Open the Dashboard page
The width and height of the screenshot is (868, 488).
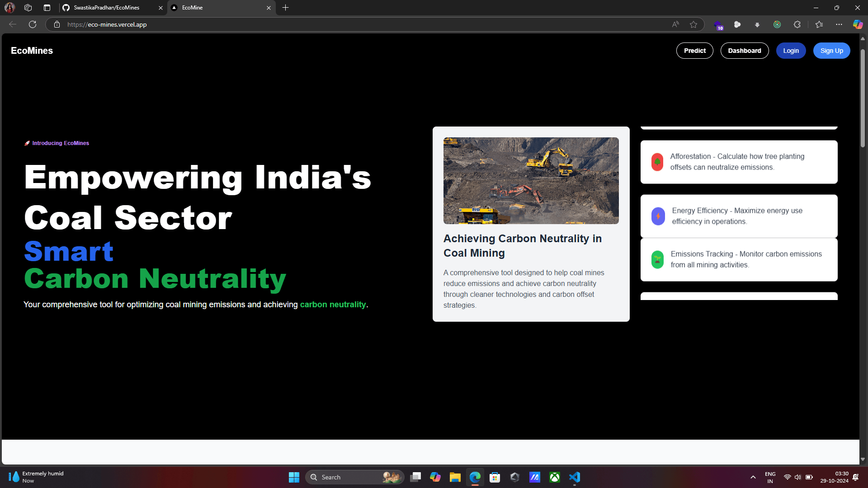(744, 51)
